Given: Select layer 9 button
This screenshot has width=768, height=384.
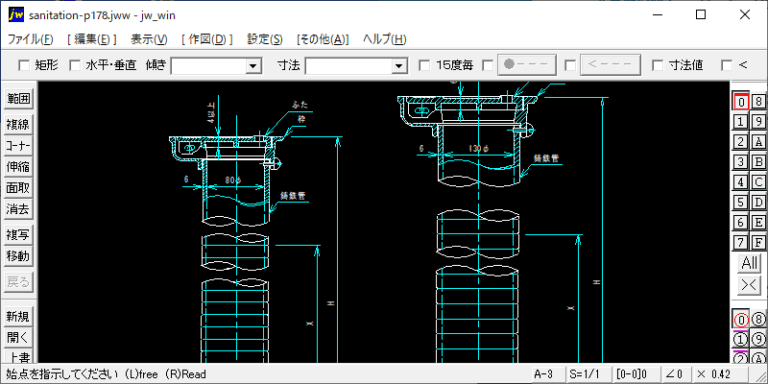Looking at the screenshot, I should point(759,121).
